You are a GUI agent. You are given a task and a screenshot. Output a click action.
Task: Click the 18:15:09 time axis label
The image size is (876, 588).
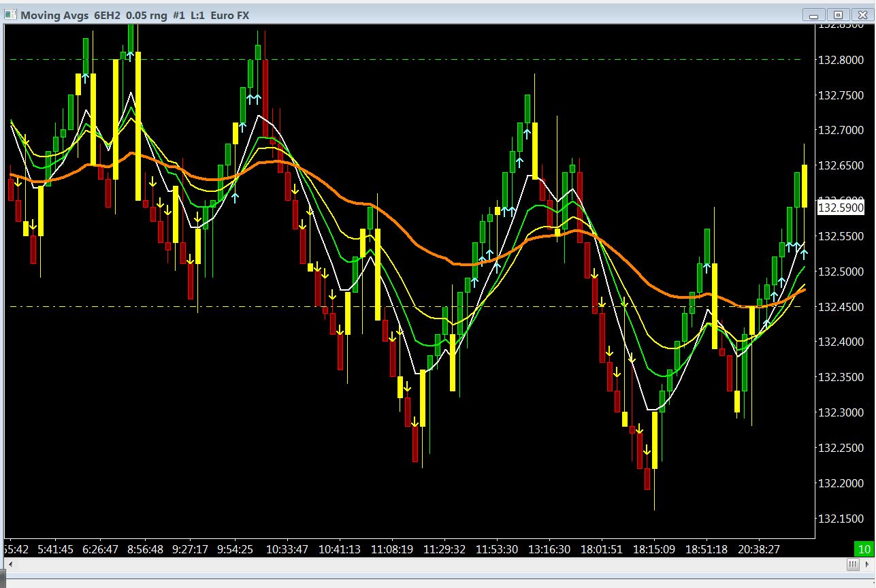[653, 549]
